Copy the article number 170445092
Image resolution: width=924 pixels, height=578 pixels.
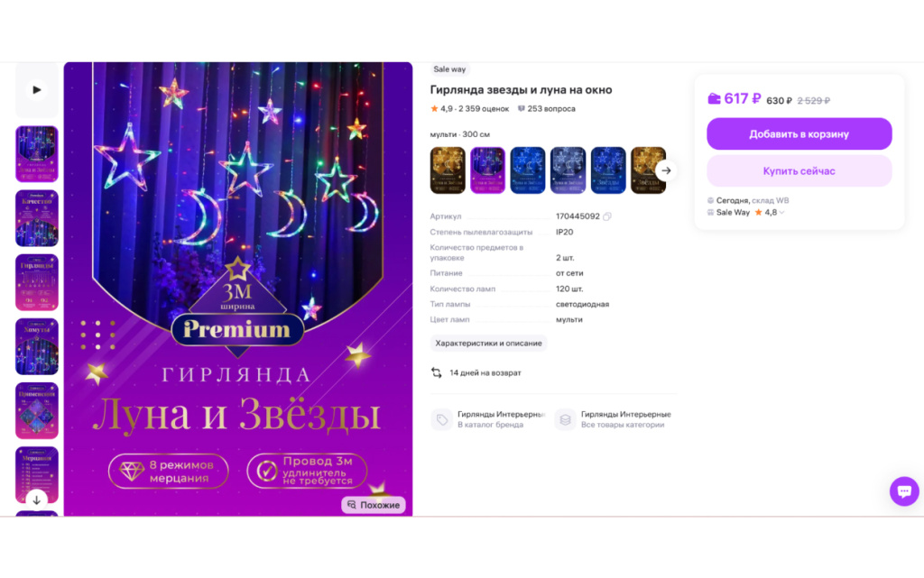tap(607, 216)
